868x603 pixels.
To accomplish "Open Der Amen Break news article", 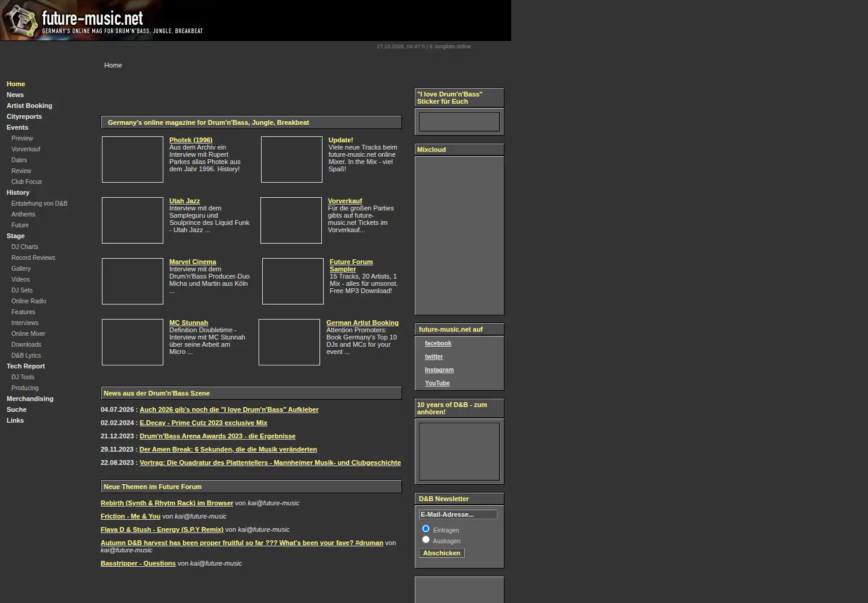I will coord(228,449).
